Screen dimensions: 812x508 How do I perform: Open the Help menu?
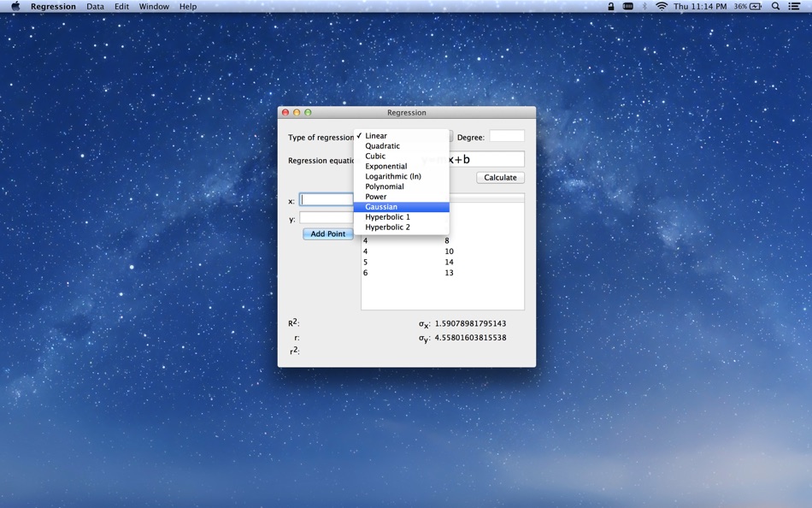188,6
